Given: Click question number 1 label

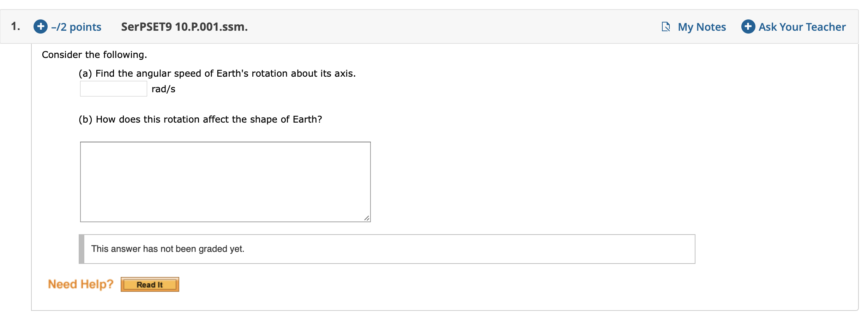Looking at the screenshot, I should tap(16, 26).
